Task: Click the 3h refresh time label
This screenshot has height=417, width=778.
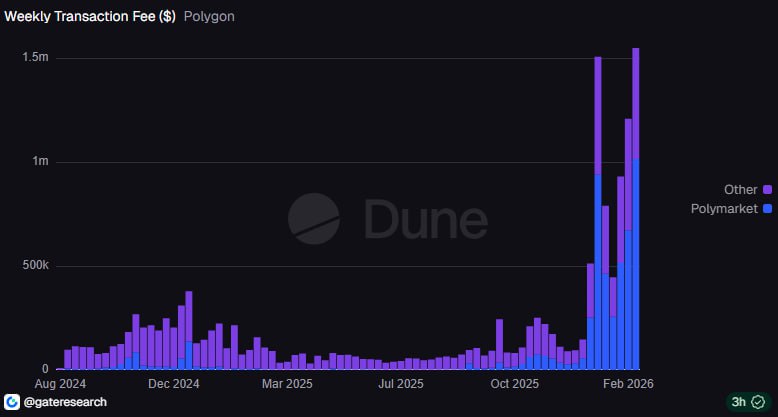Action: 739,401
